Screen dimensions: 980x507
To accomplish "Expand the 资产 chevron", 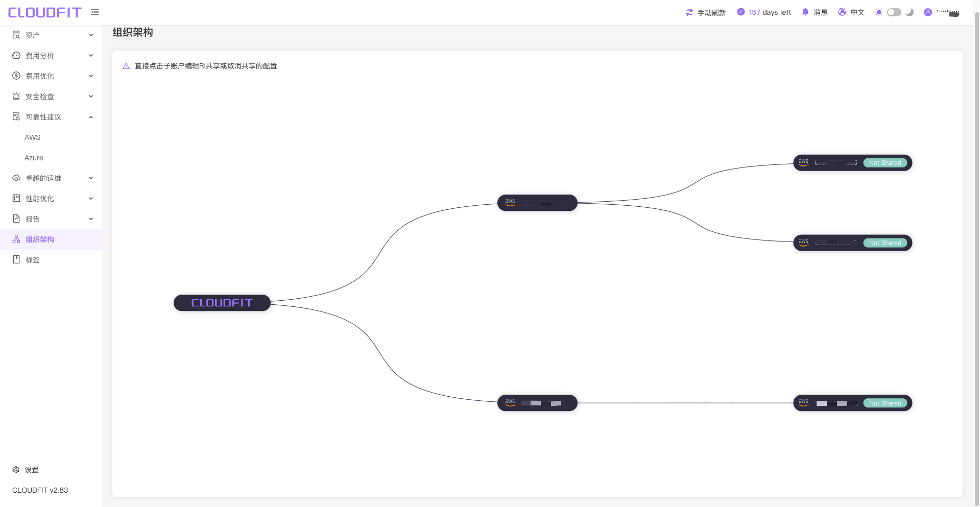I will [x=91, y=35].
